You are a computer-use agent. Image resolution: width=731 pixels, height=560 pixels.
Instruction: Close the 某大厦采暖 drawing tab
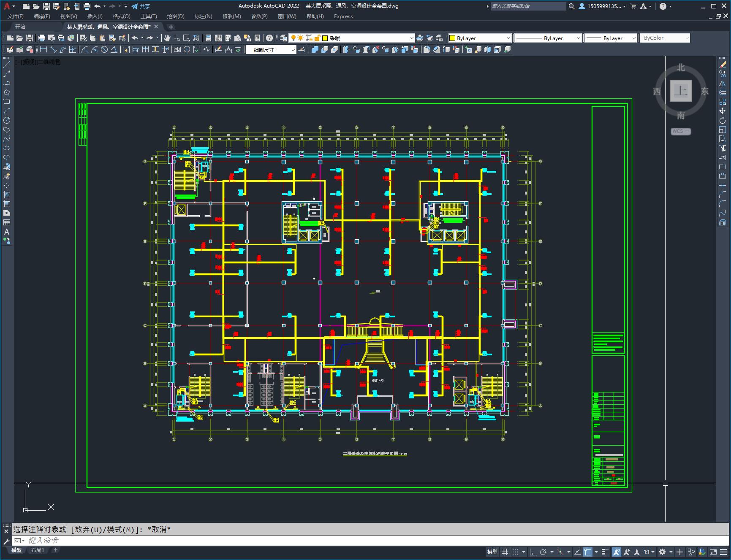click(156, 27)
